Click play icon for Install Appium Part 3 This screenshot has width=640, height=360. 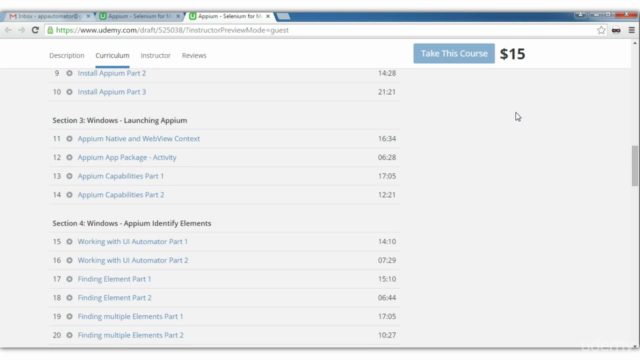[69, 92]
